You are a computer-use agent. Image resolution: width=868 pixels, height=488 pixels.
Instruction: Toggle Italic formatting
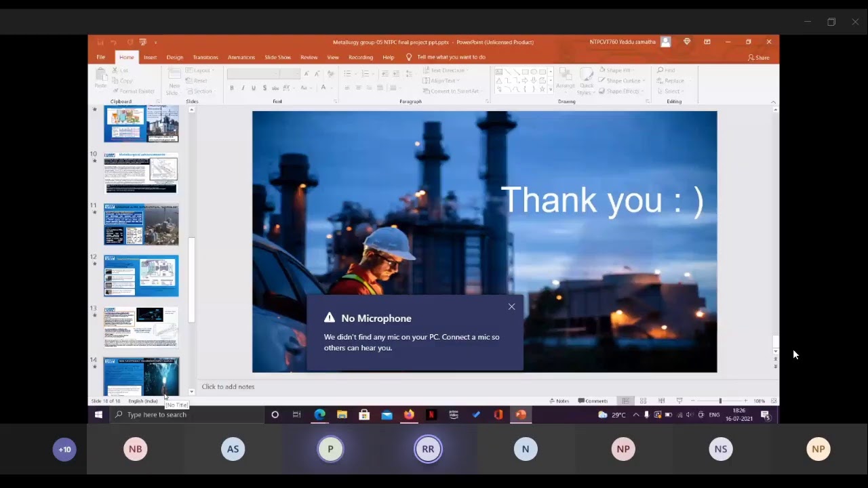point(243,88)
